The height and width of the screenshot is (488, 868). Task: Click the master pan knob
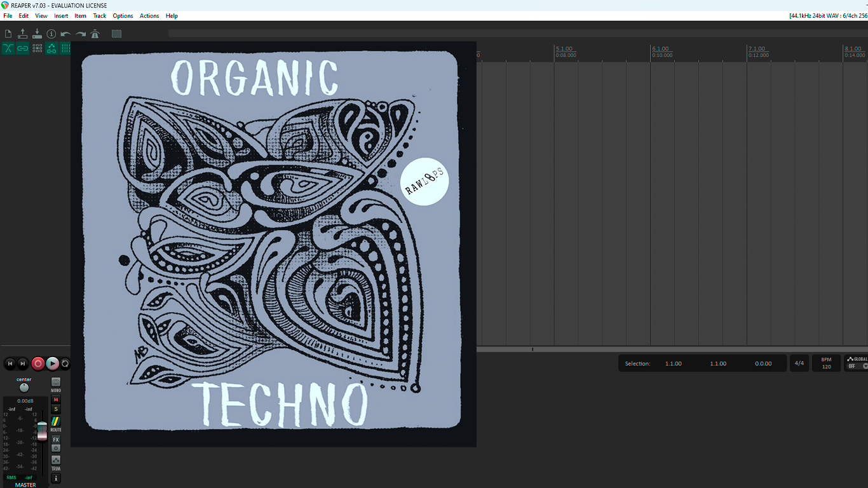(x=24, y=388)
